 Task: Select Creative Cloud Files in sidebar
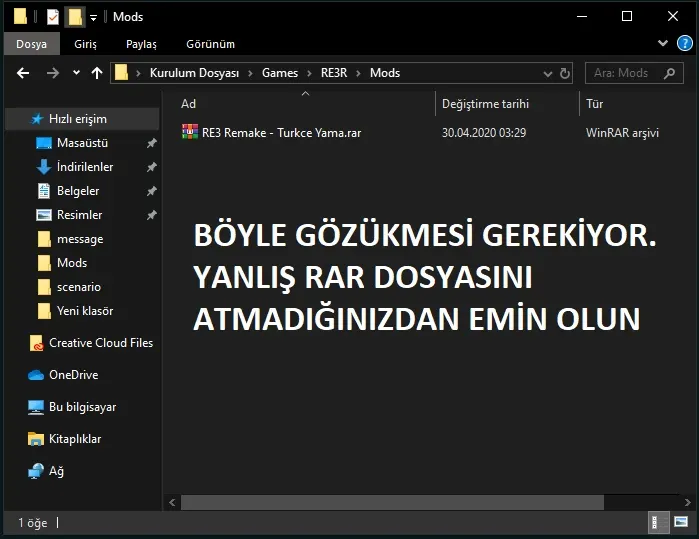coord(100,343)
